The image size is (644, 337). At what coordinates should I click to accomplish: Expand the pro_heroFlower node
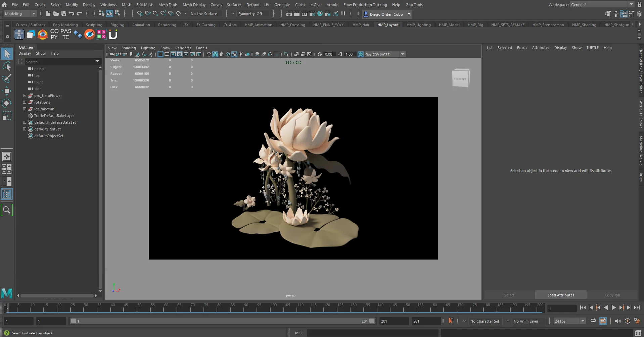[x=25, y=96]
